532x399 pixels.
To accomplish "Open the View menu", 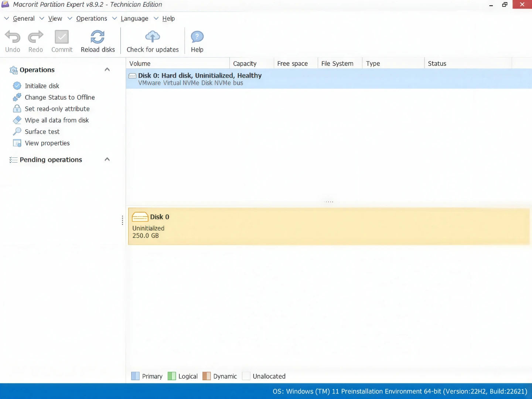I will coord(55,18).
